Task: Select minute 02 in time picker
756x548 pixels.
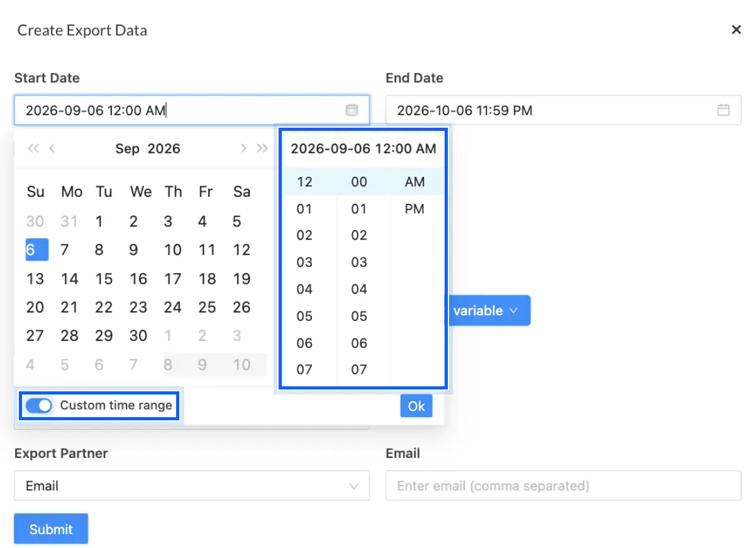Action: click(x=359, y=236)
